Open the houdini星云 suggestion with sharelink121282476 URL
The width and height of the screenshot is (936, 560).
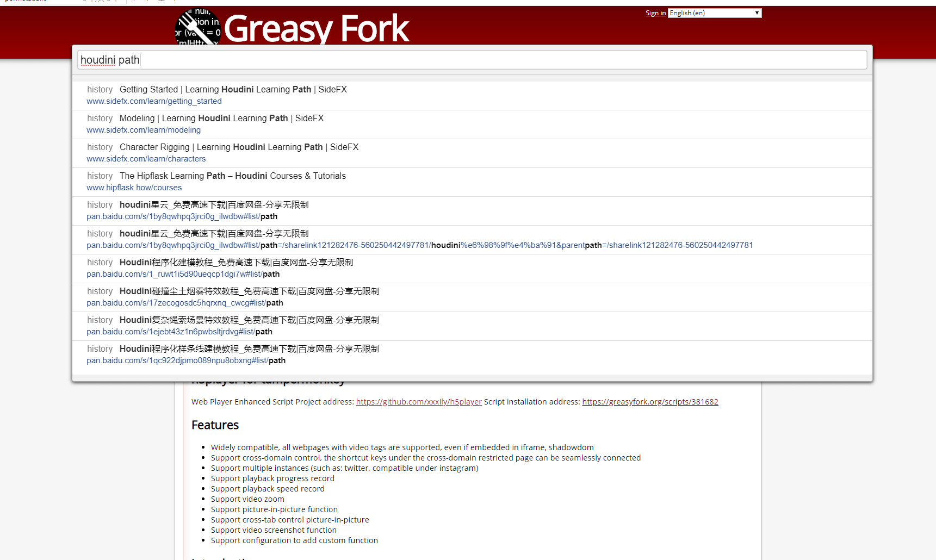click(472, 240)
